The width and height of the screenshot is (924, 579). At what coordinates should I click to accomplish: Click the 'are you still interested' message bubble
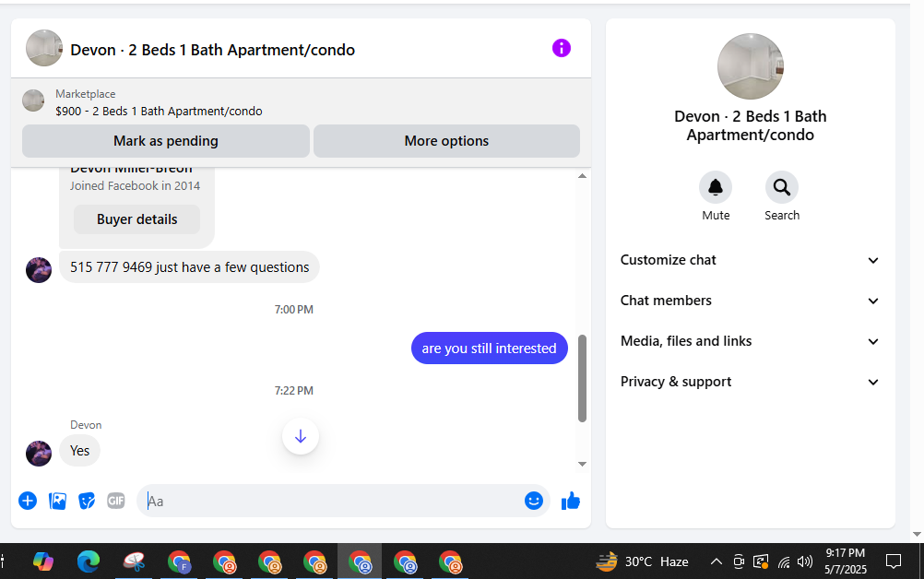tap(489, 349)
